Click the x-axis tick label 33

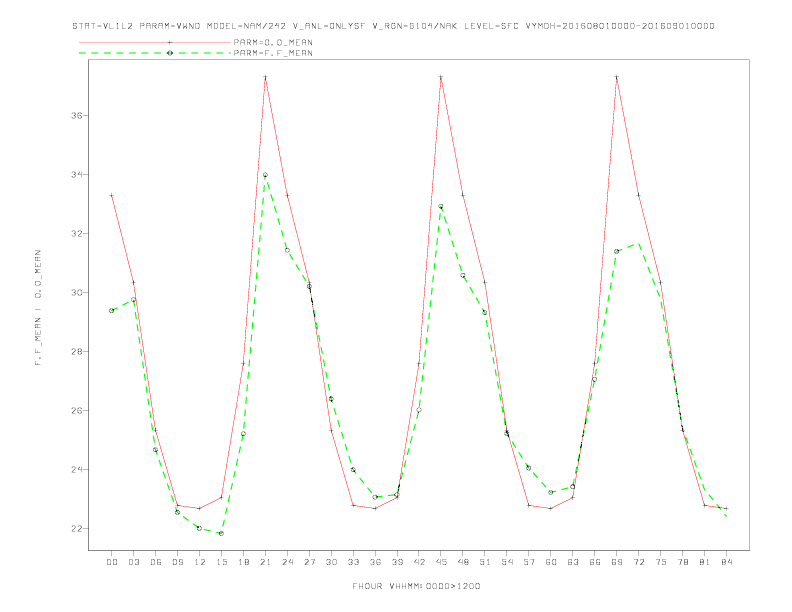click(353, 562)
